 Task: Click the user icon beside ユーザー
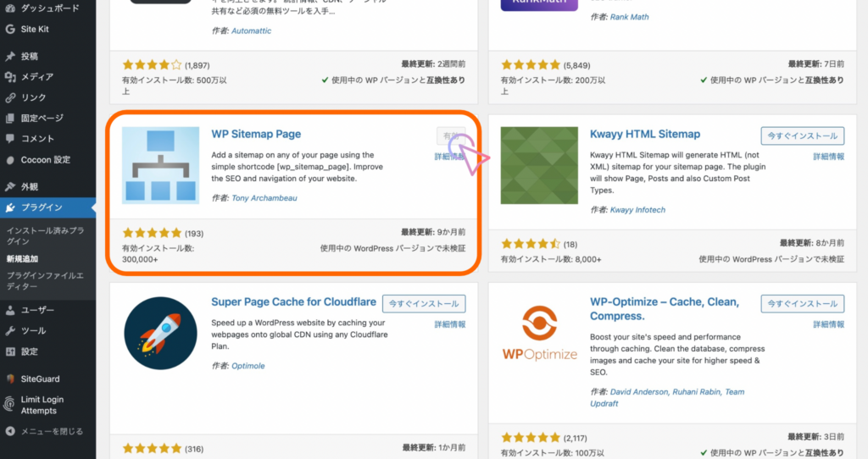10,310
